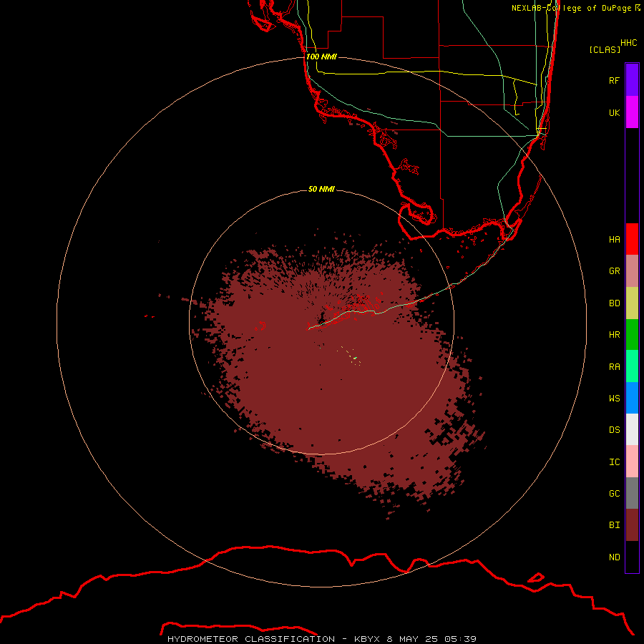644x644 pixels.
Task: Click the RF purple legend swatch
Action: [x=632, y=80]
